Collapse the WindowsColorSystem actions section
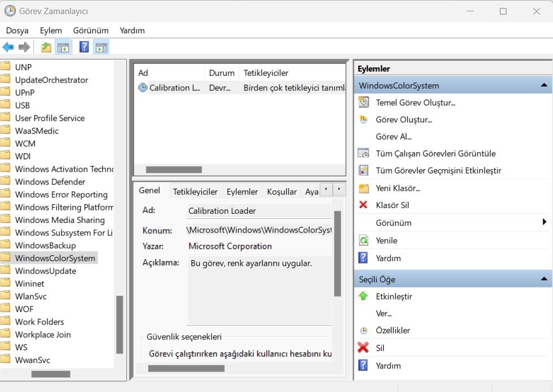 [x=544, y=85]
